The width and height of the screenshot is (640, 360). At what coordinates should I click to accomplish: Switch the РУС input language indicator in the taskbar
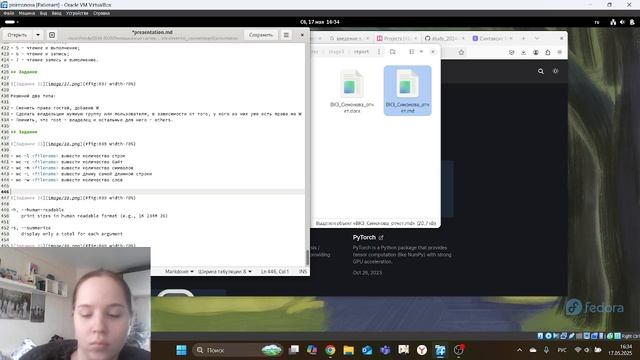pyautogui.click(x=562, y=350)
